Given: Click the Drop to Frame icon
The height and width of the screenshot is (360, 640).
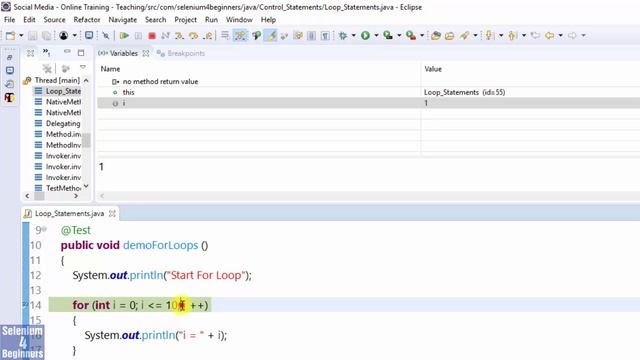Looking at the screenshot, I should [225, 36].
